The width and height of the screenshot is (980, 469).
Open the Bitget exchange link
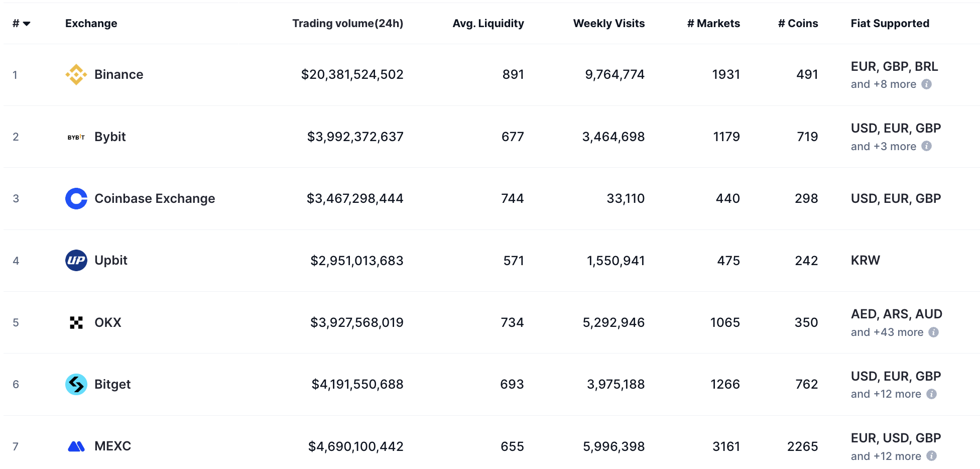[112, 385]
